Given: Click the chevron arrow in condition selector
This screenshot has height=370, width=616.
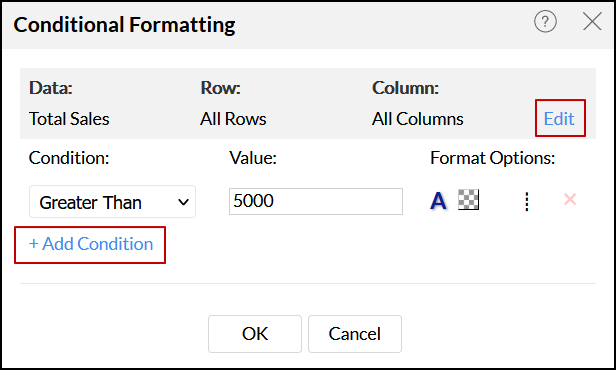Looking at the screenshot, I should click(183, 202).
